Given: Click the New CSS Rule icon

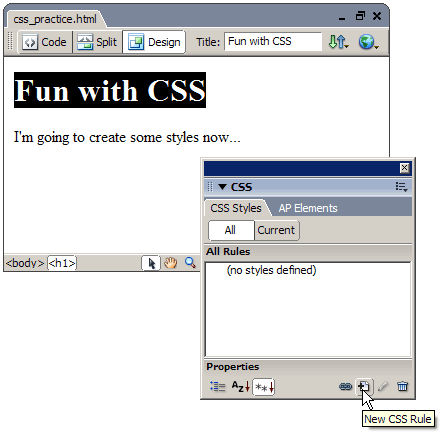Looking at the screenshot, I should pos(364,387).
